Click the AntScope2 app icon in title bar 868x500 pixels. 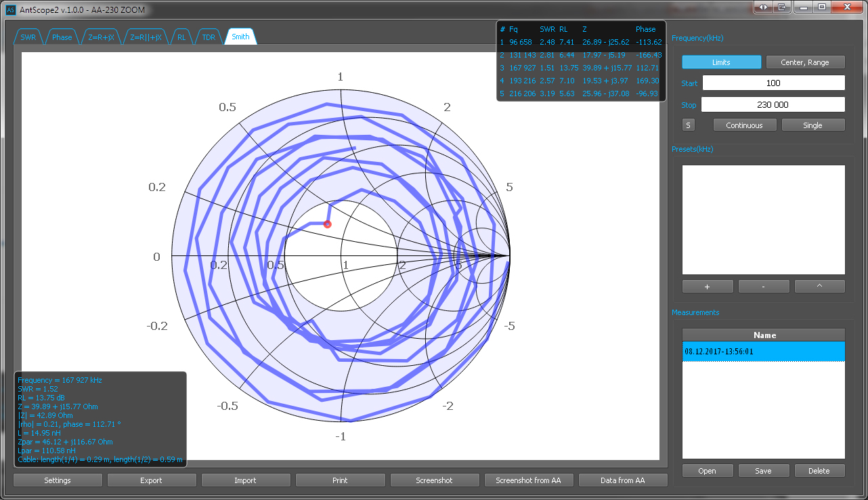10,9
